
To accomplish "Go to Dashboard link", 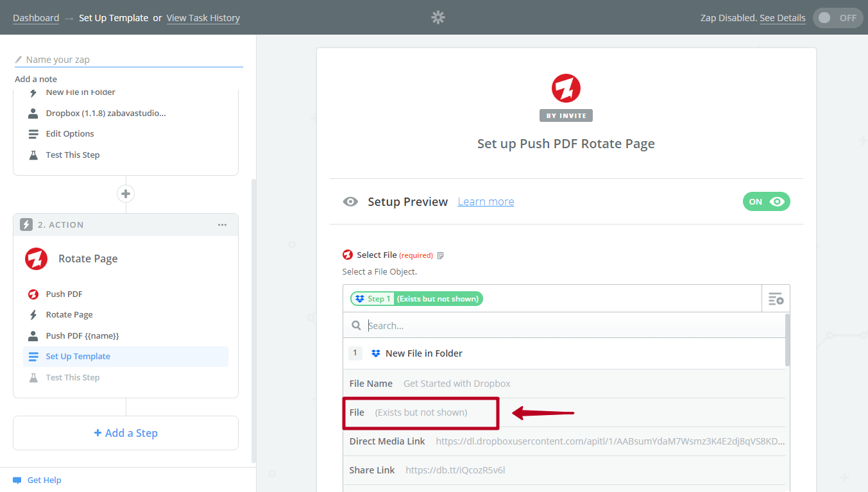I will coord(36,18).
